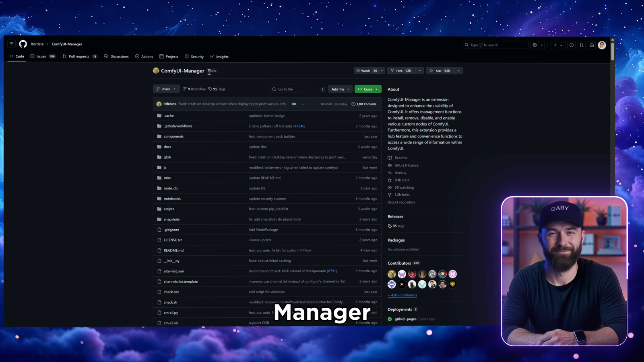This screenshot has height=362, width=644.
Task: Click the GitHub Octocat logo
Action: coord(23,44)
